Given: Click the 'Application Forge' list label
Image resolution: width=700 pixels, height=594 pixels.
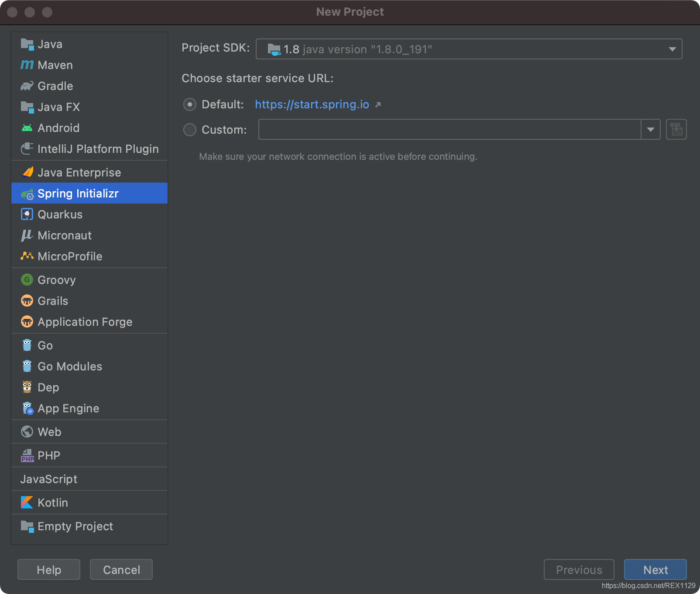Looking at the screenshot, I should pyautogui.click(x=85, y=322).
